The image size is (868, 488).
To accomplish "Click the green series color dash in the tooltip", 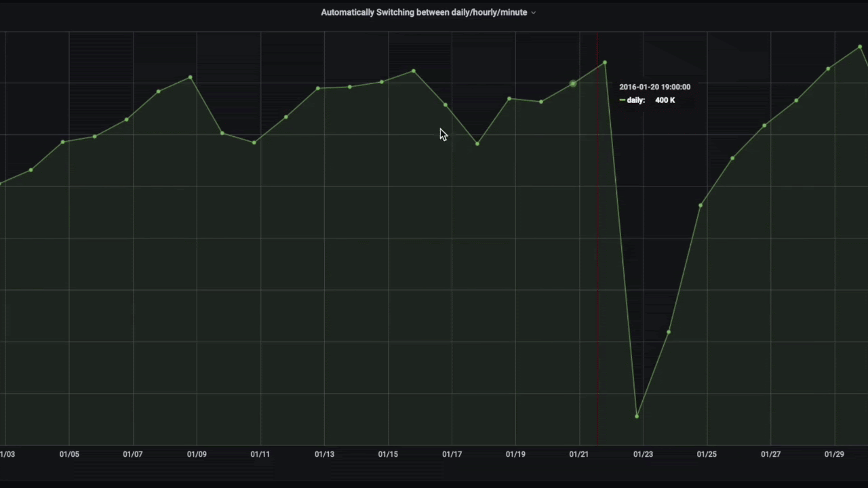I will (x=622, y=100).
